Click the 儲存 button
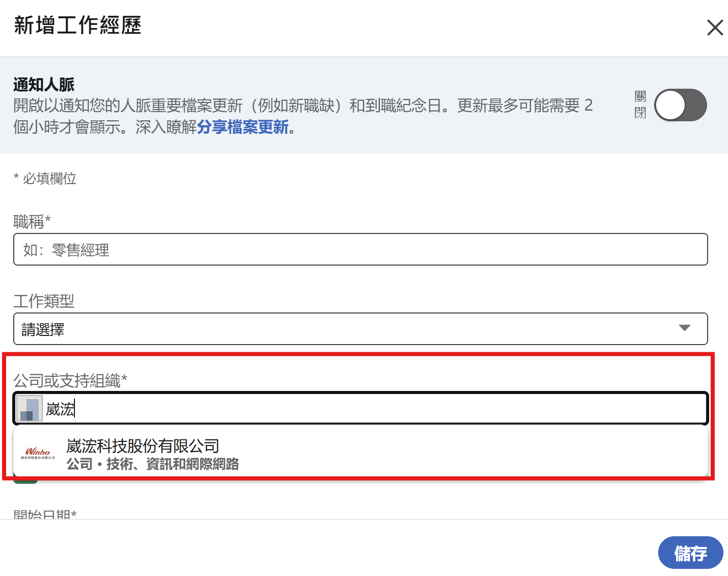 [x=690, y=553]
